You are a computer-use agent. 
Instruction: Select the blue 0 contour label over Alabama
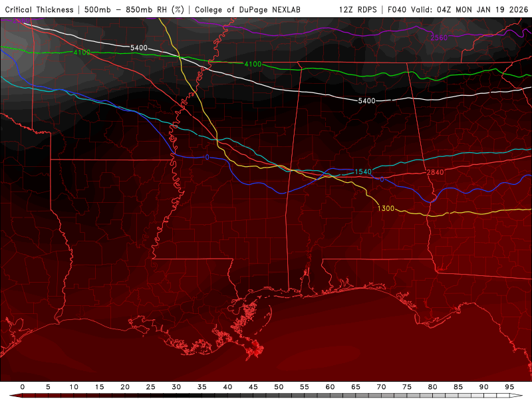coord(382,180)
